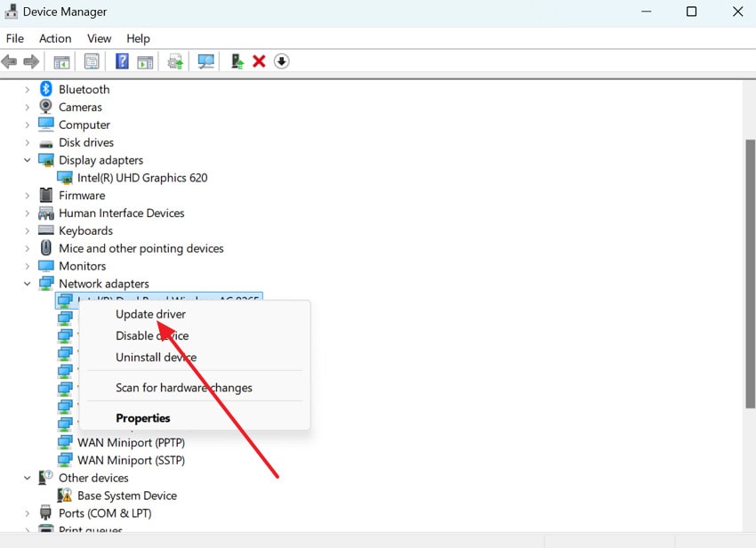Image resolution: width=756 pixels, height=548 pixels.
Task: Click the Help toolbar icon
Action: tap(121, 60)
